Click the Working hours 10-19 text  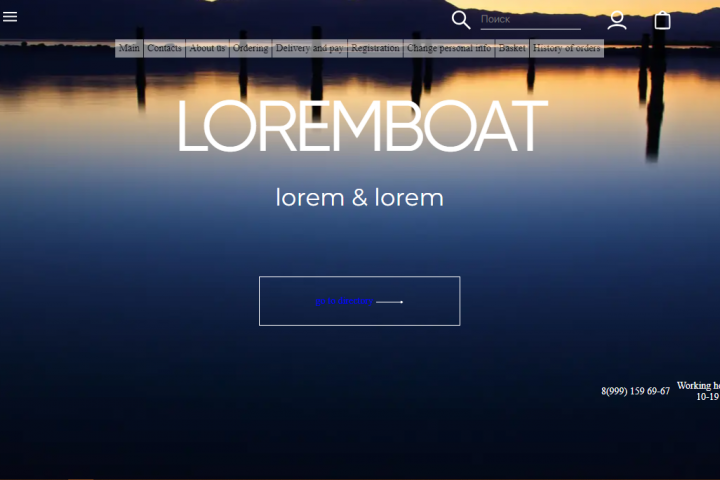click(x=698, y=391)
